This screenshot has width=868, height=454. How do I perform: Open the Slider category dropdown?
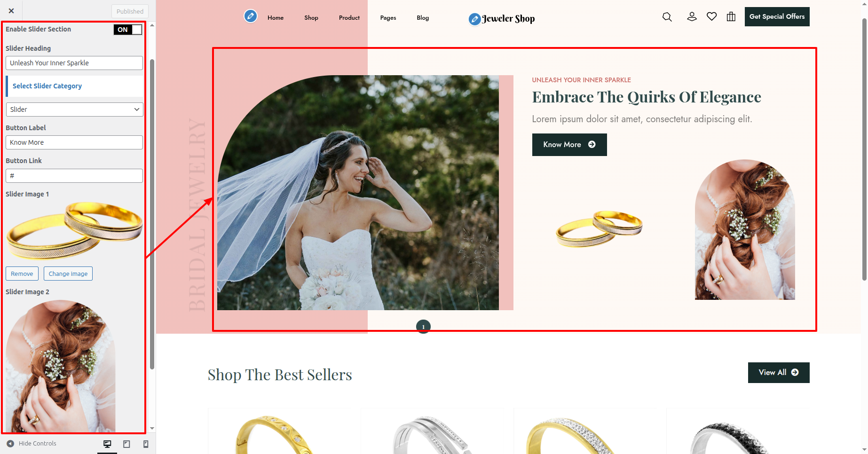tap(74, 110)
